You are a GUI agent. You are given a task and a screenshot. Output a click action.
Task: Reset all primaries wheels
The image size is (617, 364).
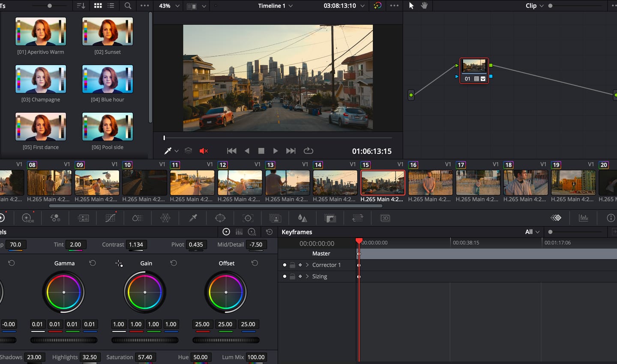click(269, 232)
